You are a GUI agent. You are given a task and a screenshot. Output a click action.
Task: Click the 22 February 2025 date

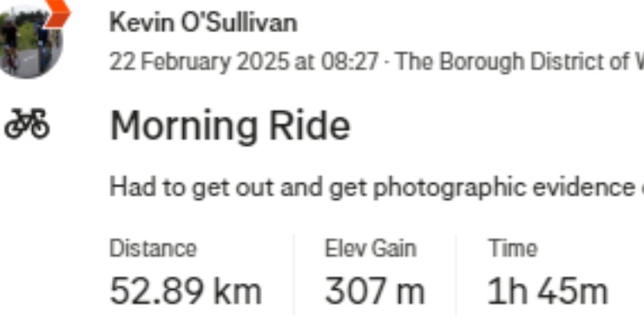pos(199,62)
